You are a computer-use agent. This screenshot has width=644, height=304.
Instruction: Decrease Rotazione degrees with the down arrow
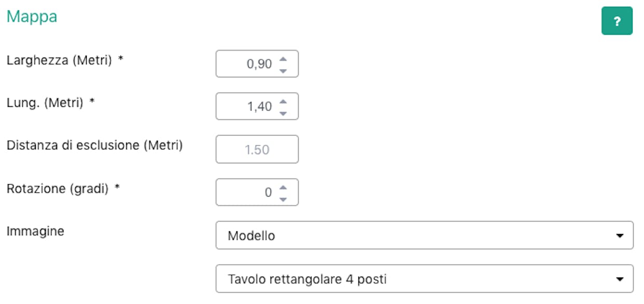(283, 199)
